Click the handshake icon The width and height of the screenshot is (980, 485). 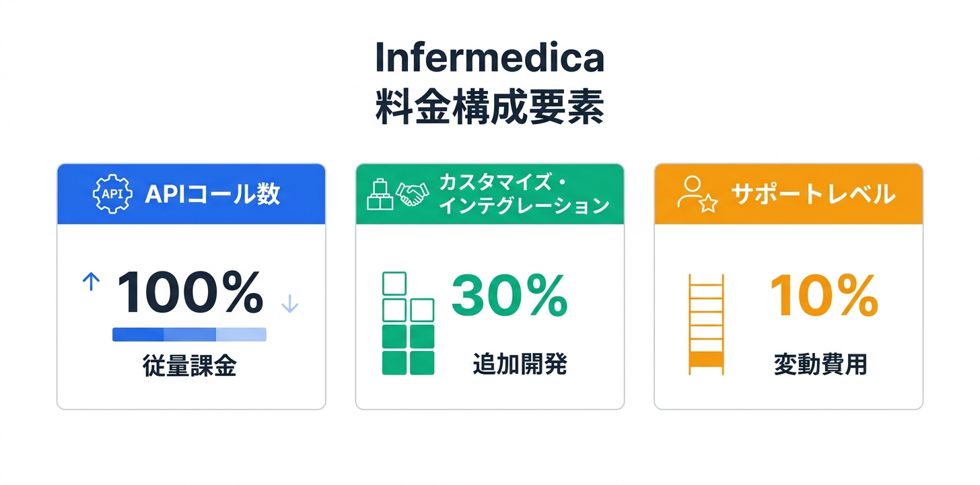(412, 195)
